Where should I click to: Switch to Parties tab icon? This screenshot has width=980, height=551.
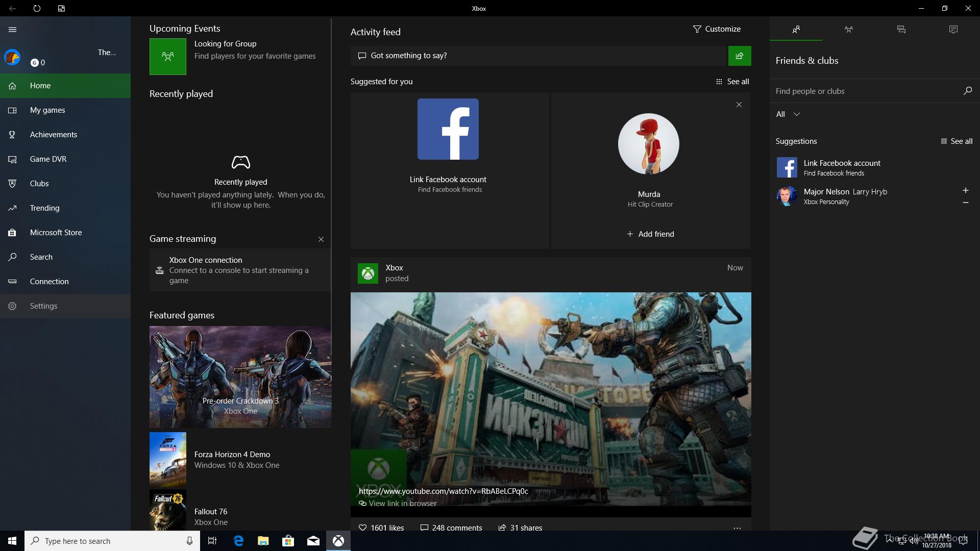(x=849, y=30)
